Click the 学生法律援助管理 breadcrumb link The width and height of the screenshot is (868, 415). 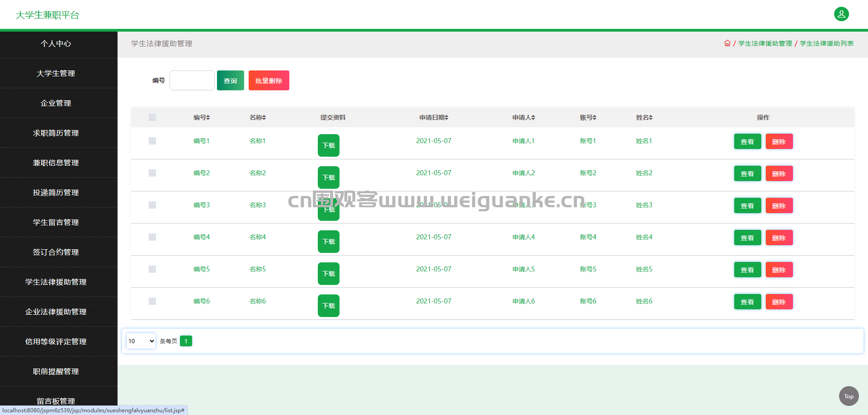click(765, 43)
